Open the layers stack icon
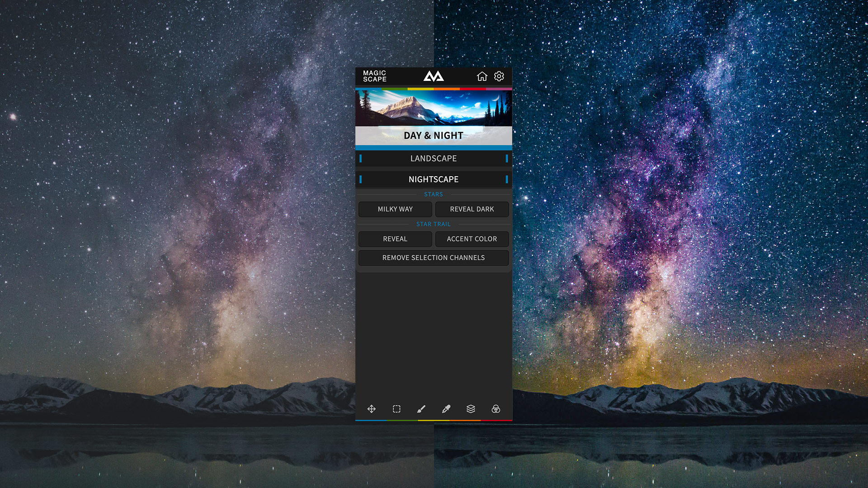The image size is (868, 488). pos(471,409)
